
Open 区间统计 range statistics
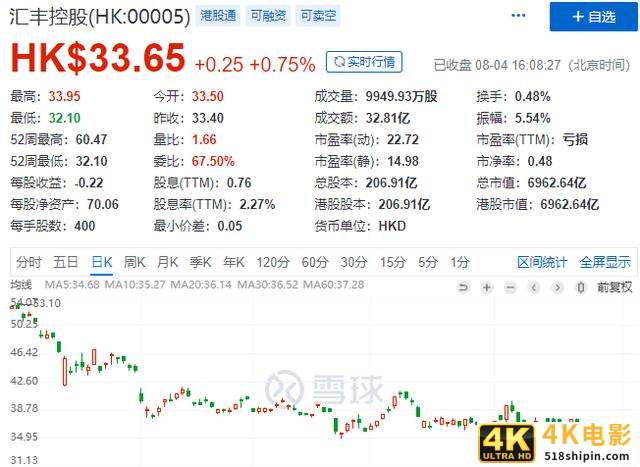coord(542,262)
